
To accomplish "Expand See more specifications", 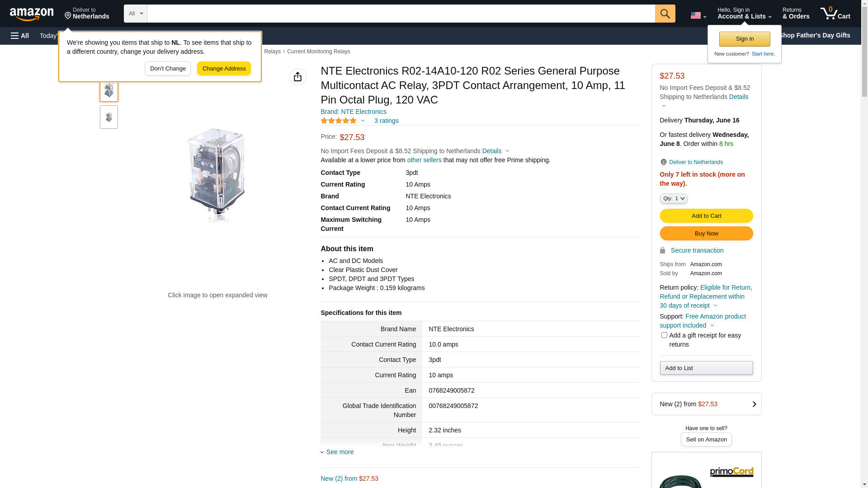I will 340,452.
